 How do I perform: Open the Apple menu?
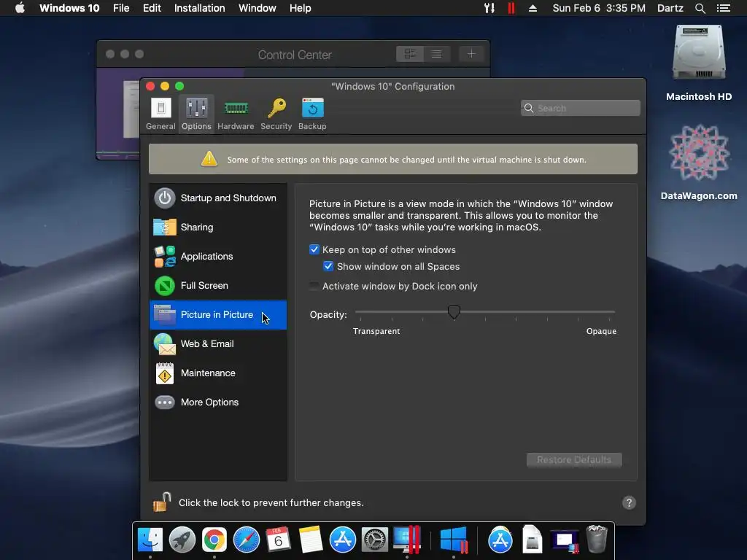click(x=20, y=8)
